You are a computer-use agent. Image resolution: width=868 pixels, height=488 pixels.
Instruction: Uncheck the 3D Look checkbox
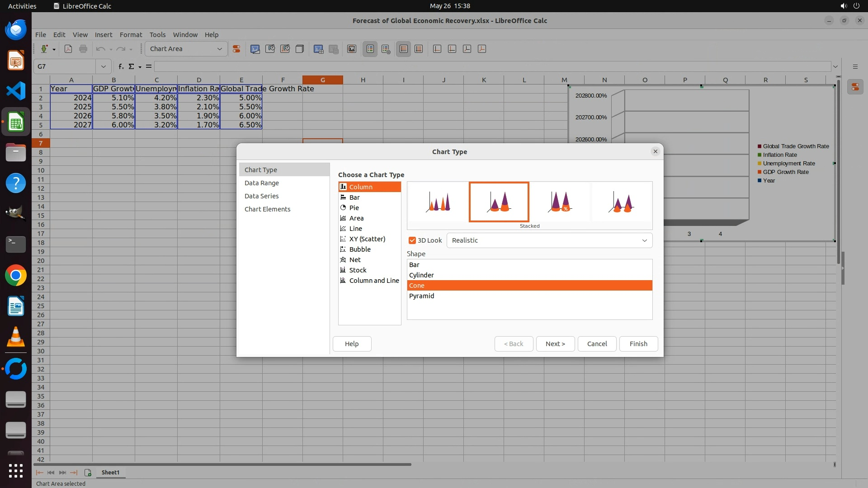(x=412, y=240)
